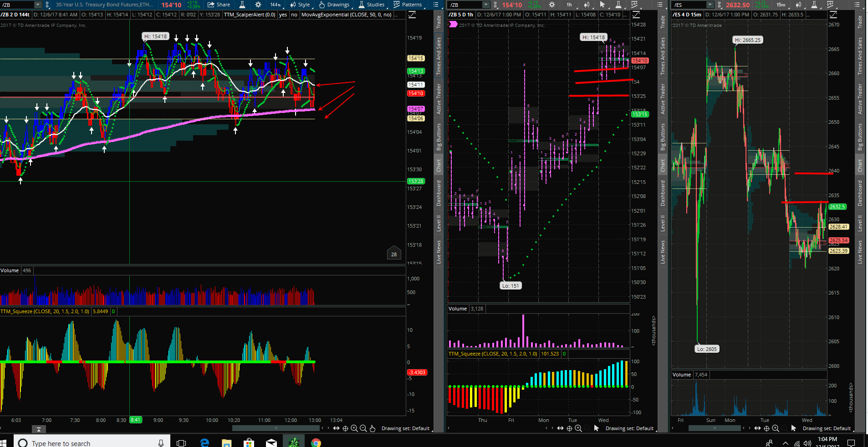Open Big Buttons tab beside left chart
Screen dimensions: 868x447
click(x=439, y=137)
